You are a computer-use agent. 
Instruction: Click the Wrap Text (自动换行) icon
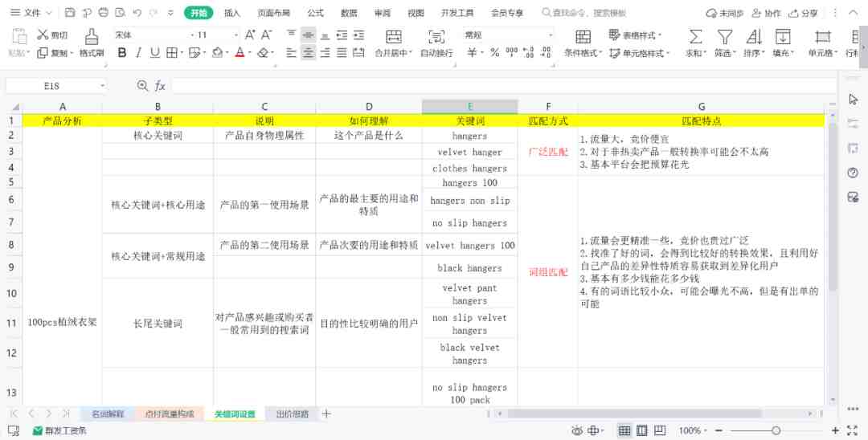tap(436, 37)
